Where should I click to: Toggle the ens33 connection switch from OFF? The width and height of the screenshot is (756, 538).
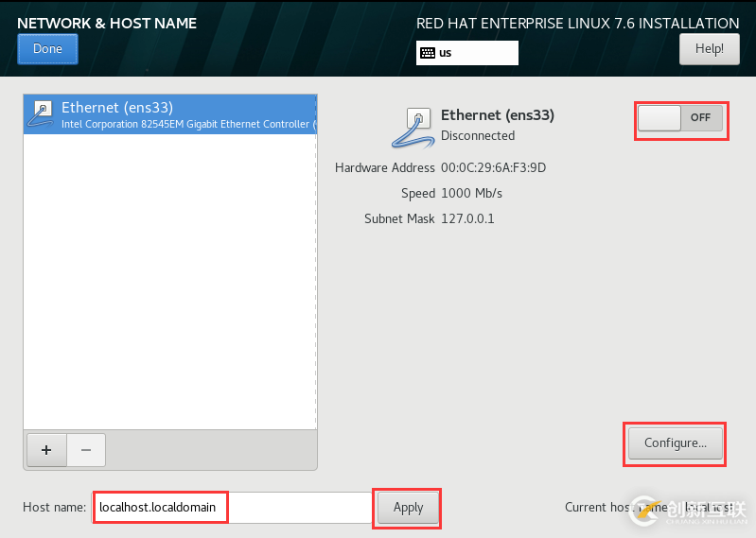coord(680,118)
